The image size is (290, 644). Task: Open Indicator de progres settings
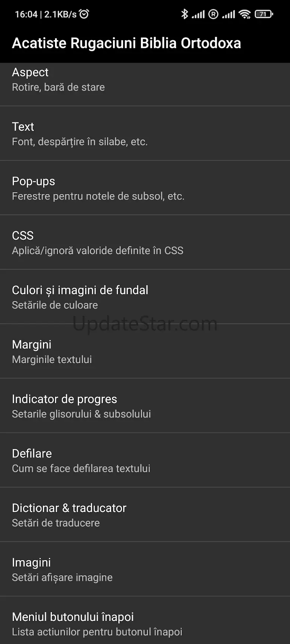click(x=145, y=406)
